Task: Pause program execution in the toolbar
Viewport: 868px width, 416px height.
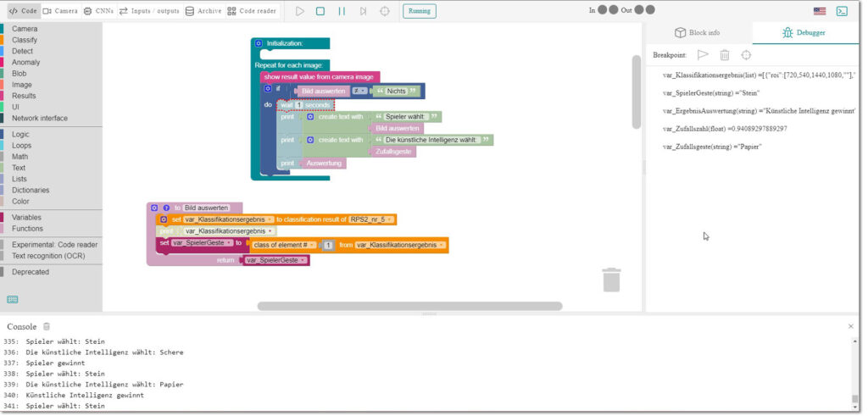Action: click(x=342, y=11)
